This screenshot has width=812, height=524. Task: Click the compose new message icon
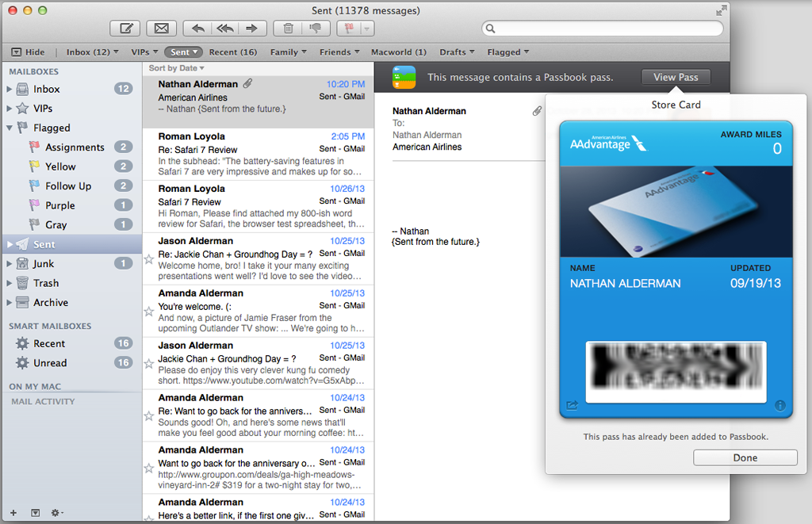click(x=124, y=29)
